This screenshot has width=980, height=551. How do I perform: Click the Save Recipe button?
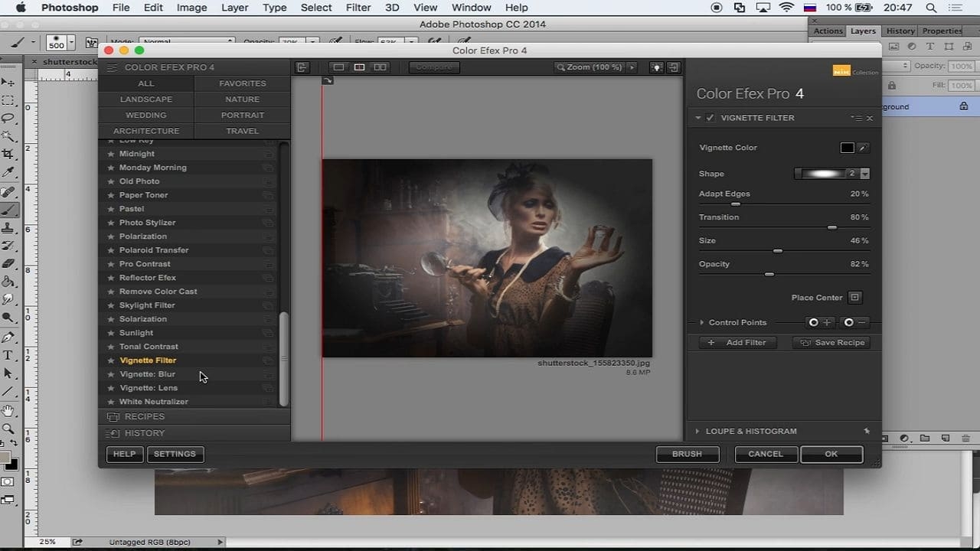831,343
